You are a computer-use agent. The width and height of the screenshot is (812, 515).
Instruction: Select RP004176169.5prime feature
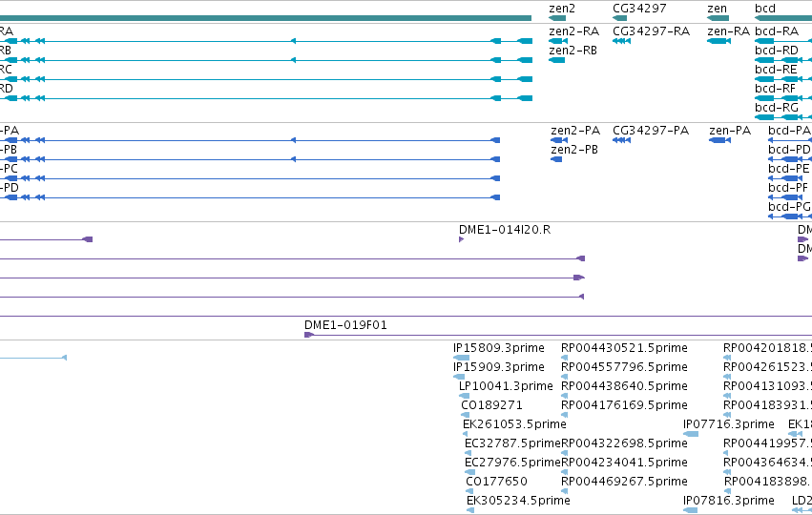point(565,415)
